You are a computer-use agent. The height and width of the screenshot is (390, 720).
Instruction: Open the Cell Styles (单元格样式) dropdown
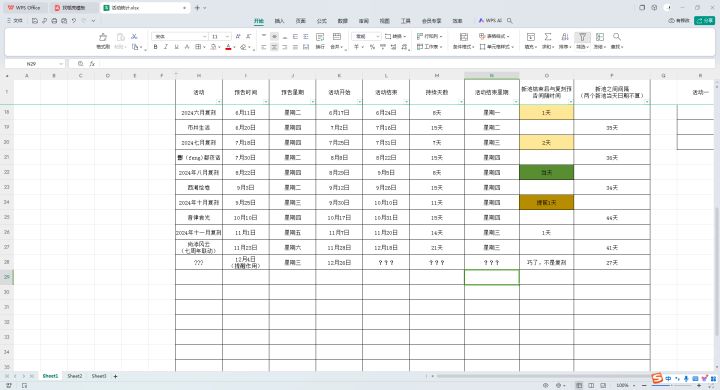tap(497, 47)
